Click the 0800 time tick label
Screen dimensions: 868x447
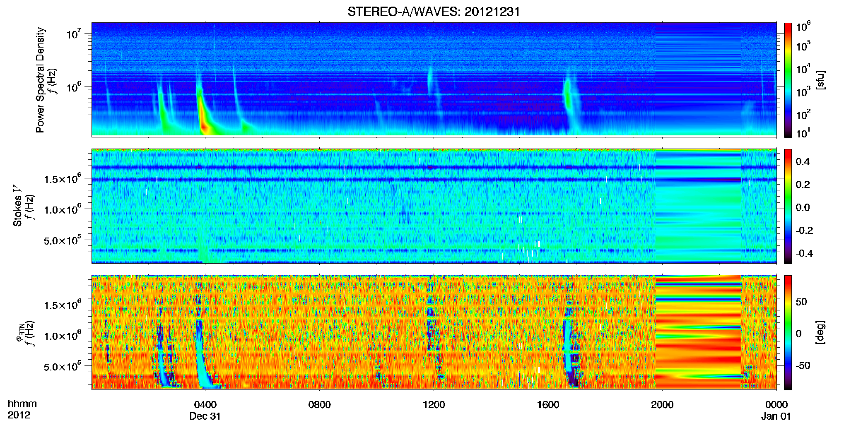coord(319,404)
